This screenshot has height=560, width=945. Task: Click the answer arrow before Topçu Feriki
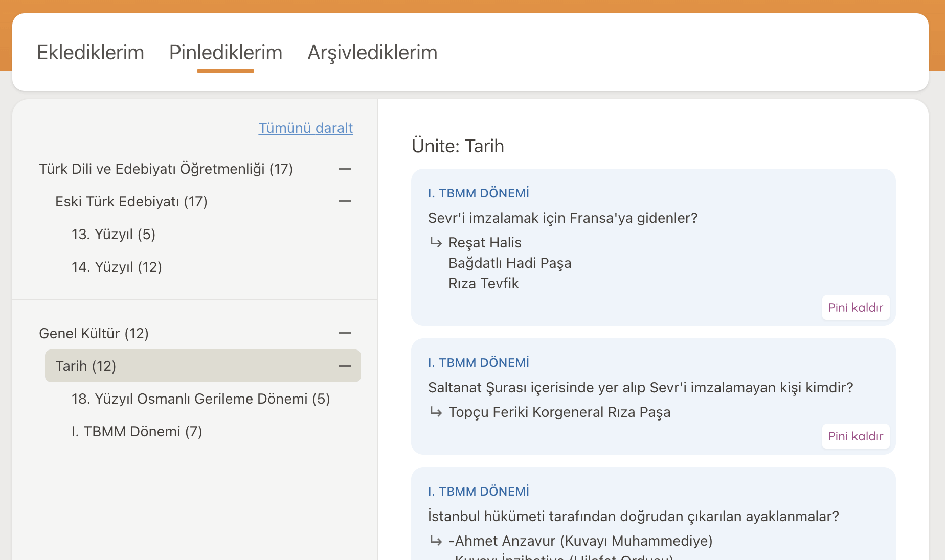coord(436,412)
